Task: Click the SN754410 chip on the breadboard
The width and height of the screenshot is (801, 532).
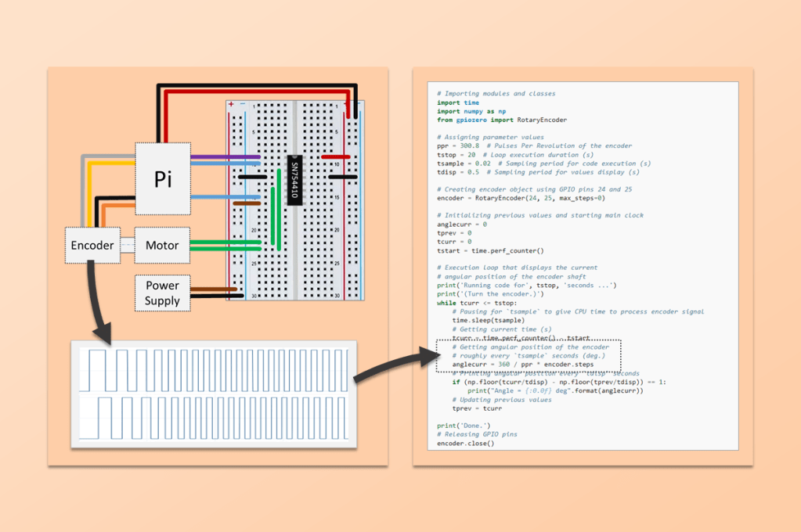Action: [x=294, y=181]
